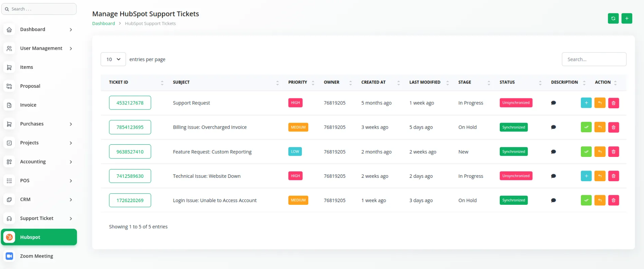Open ticket ID 9638527410 button
The width and height of the screenshot is (644, 269).
click(130, 152)
